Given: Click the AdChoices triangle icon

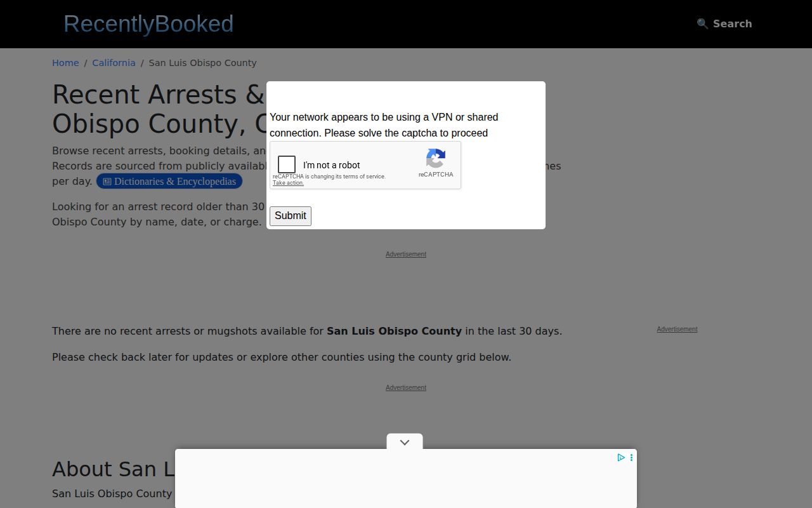Looking at the screenshot, I should (621, 457).
